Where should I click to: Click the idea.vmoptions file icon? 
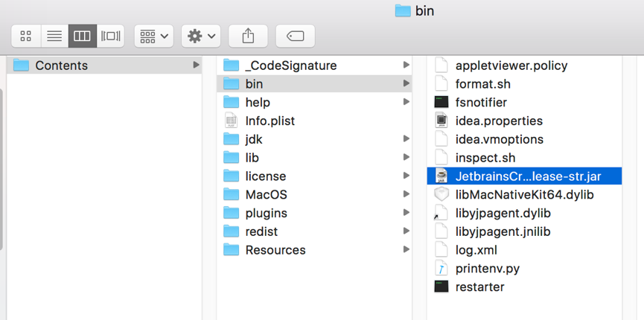tap(441, 139)
